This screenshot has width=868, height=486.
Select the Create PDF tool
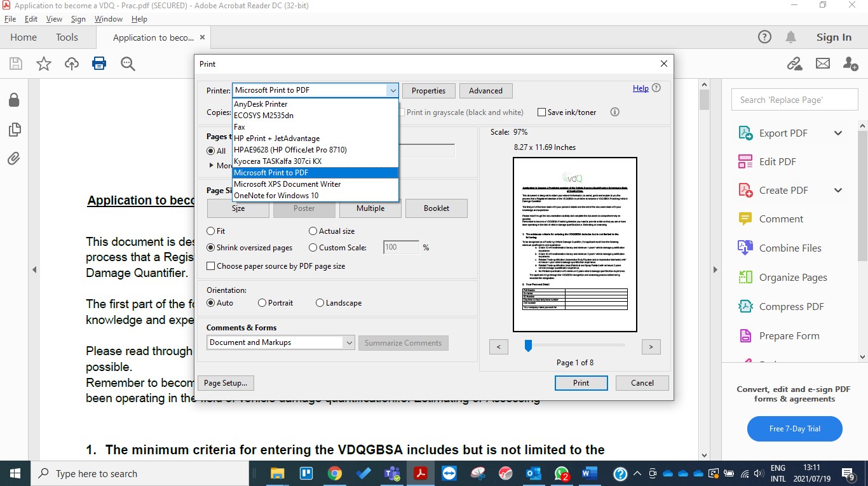(783, 191)
